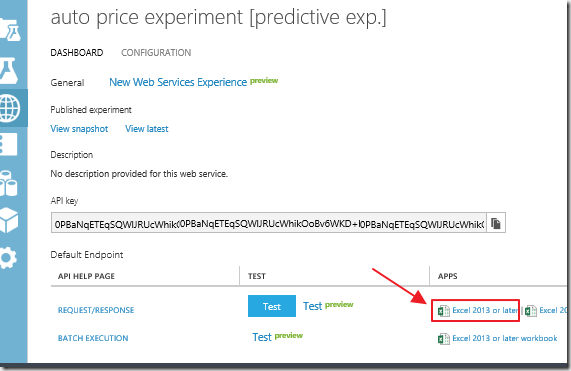
Task: Open the BATCH EXECUTION API help page
Action: (93, 338)
